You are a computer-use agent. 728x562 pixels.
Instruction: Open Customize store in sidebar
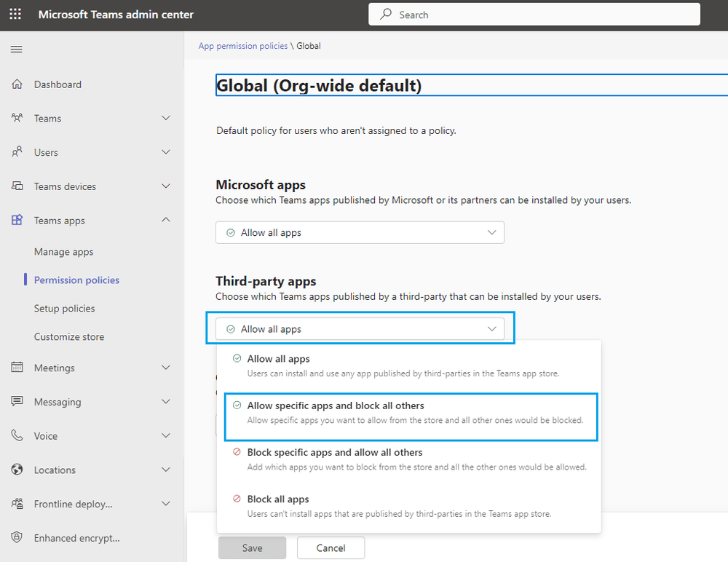68,337
